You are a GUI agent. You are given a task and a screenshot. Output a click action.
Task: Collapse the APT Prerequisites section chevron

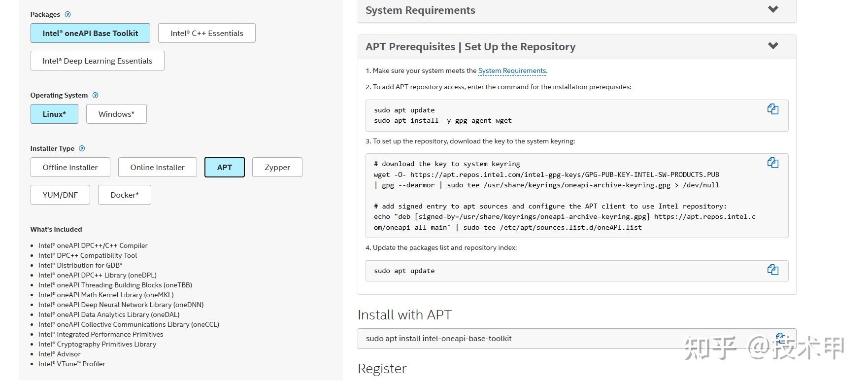773,46
